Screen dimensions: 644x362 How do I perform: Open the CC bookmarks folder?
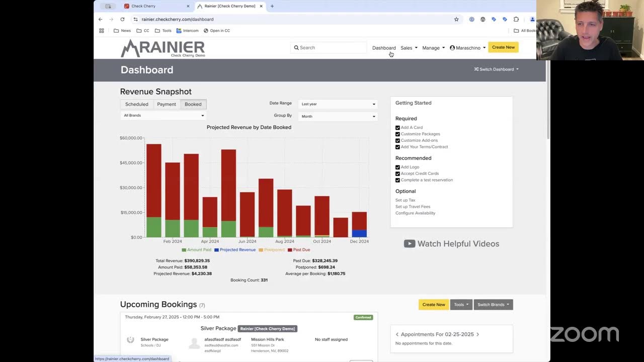[x=143, y=31]
